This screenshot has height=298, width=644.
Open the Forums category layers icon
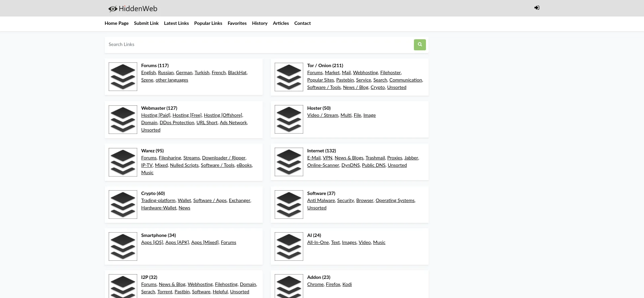[x=123, y=77]
